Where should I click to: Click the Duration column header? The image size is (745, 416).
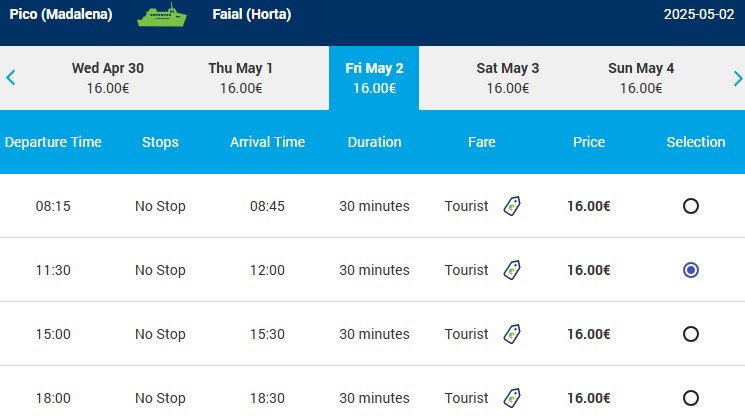374,142
